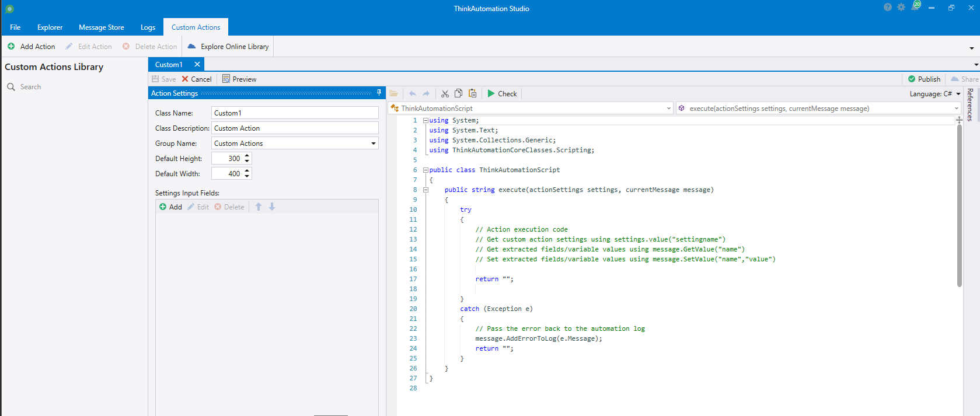The image size is (980, 416).
Task: Click Delete Action in the ribbon
Action: (149, 47)
